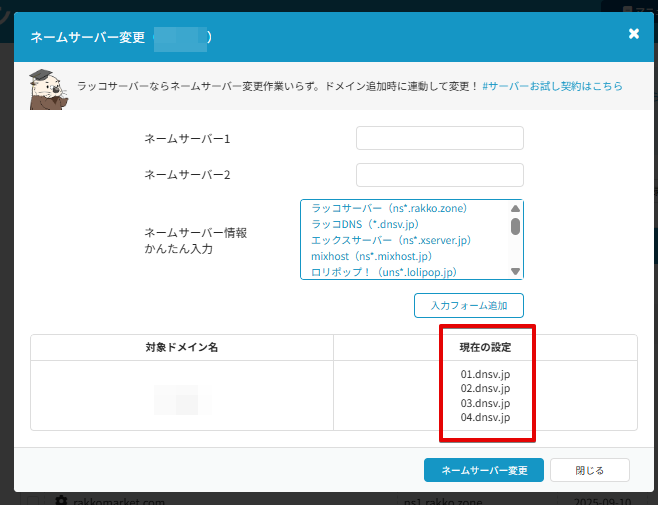Viewport: 658px width, 505px height.
Task: Click the 閉じる button
Action: pyautogui.click(x=590, y=470)
